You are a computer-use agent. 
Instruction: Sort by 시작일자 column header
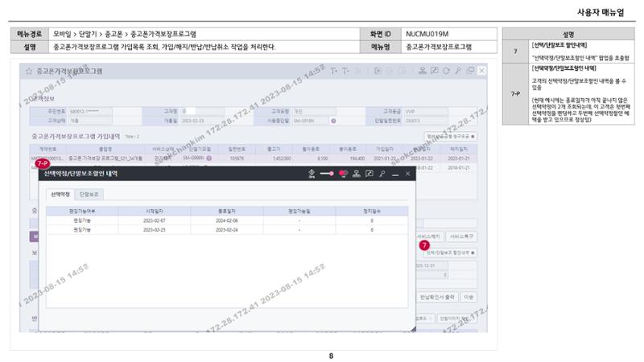155,211
